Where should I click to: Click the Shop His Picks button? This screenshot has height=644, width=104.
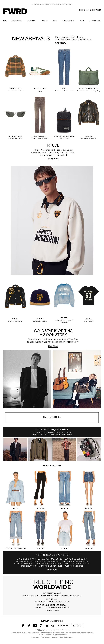(52, 417)
